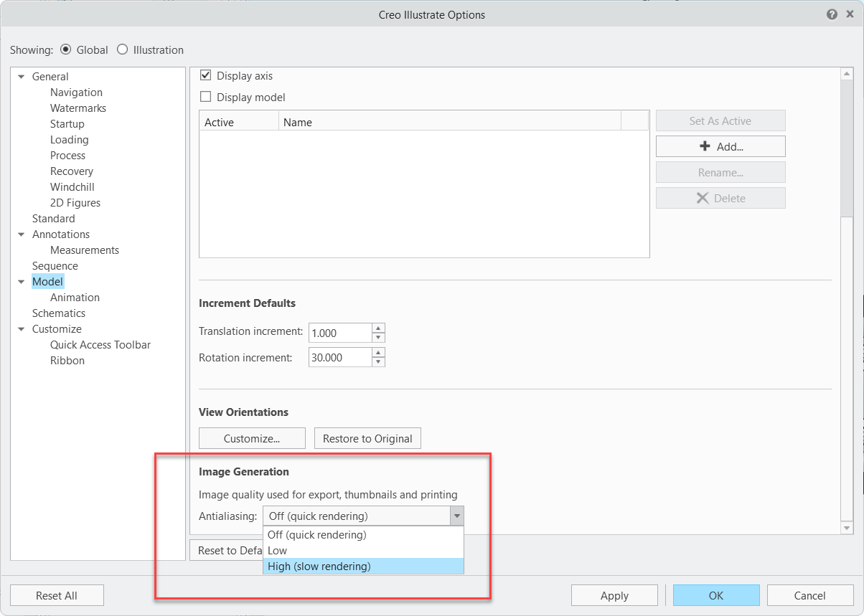Collapse the Customize tree section
The height and width of the screenshot is (616, 864).
coord(22,329)
